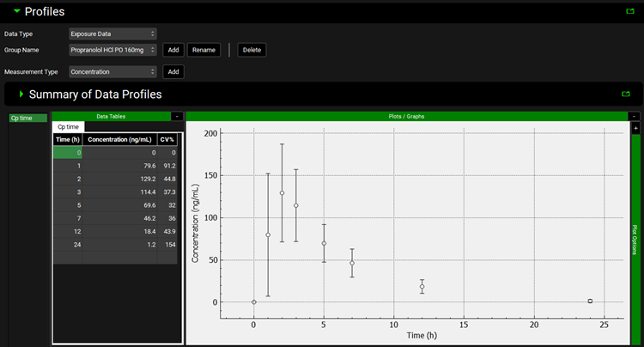The width and height of the screenshot is (644, 347).
Task: Click the green icon right of Summary header
Action: point(625,94)
